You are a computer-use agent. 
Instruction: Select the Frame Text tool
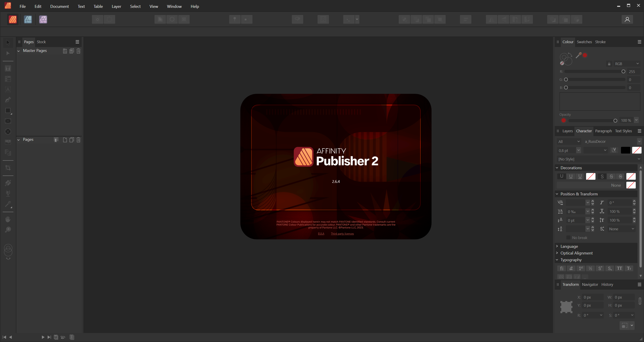point(8,68)
